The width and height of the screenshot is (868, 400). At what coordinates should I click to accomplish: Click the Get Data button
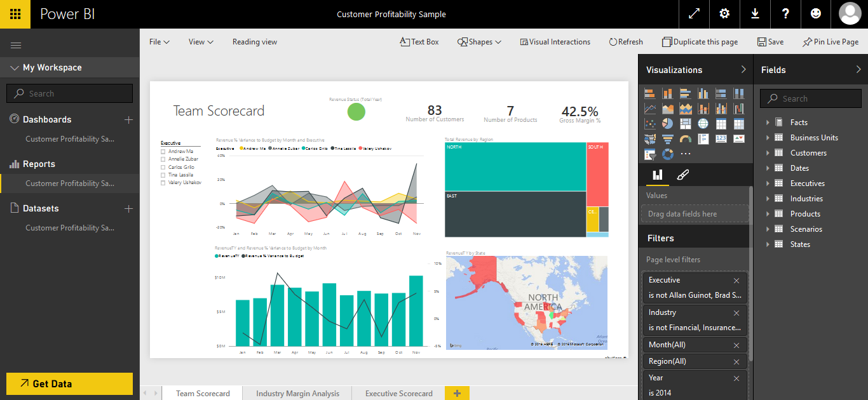pyautogui.click(x=70, y=383)
